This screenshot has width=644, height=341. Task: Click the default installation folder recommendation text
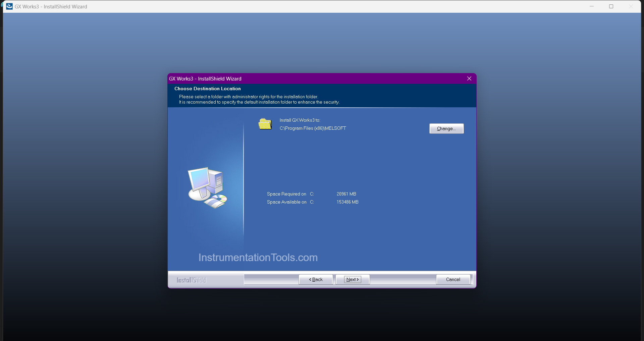[x=259, y=102]
